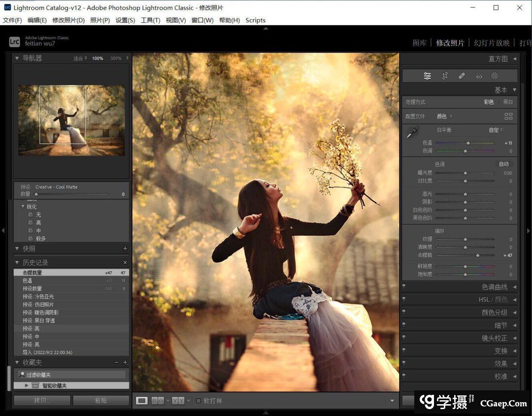Screen dimensions: 532x416
Task: Activate the Crop overlay tool
Action: (445, 76)
